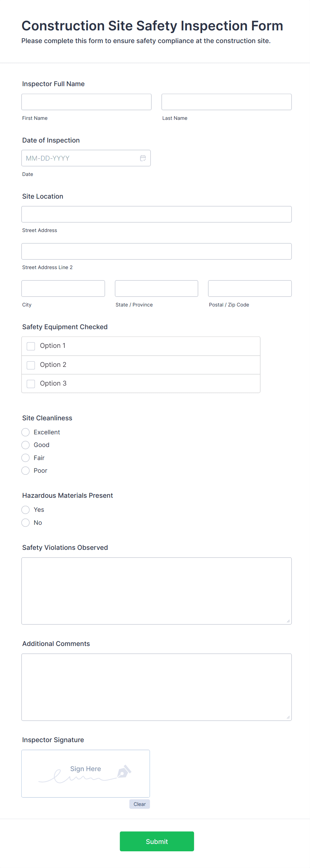Viewport: 310px width, 868px height.
Task: Click the Safety Violations Observed text area
Action: 156,590
